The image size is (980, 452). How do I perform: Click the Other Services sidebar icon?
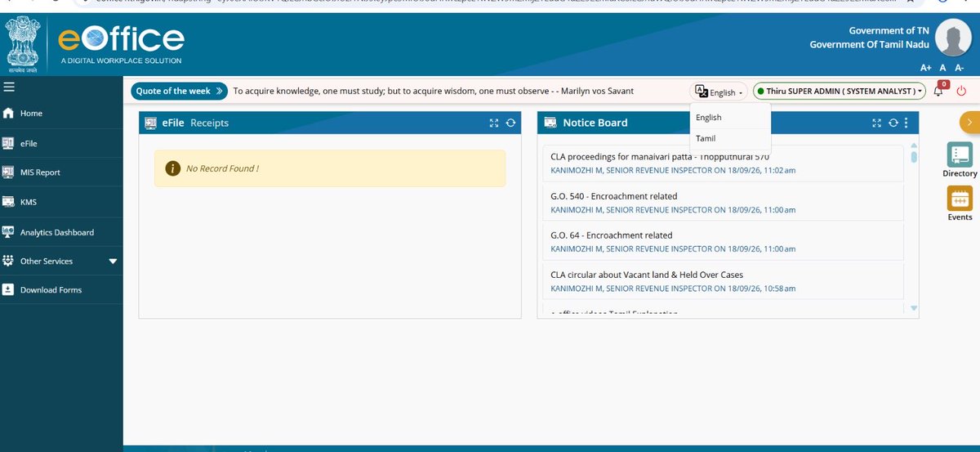8,261
